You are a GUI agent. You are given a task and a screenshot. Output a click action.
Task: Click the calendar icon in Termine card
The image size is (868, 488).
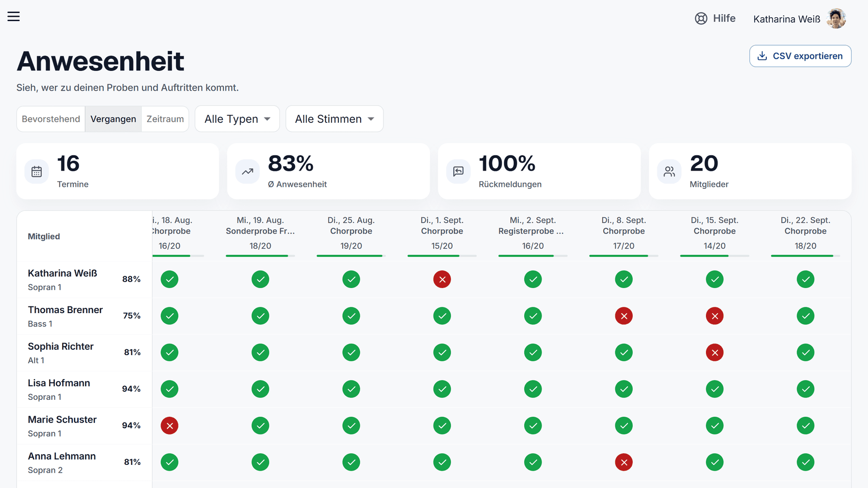coord(37,171)
